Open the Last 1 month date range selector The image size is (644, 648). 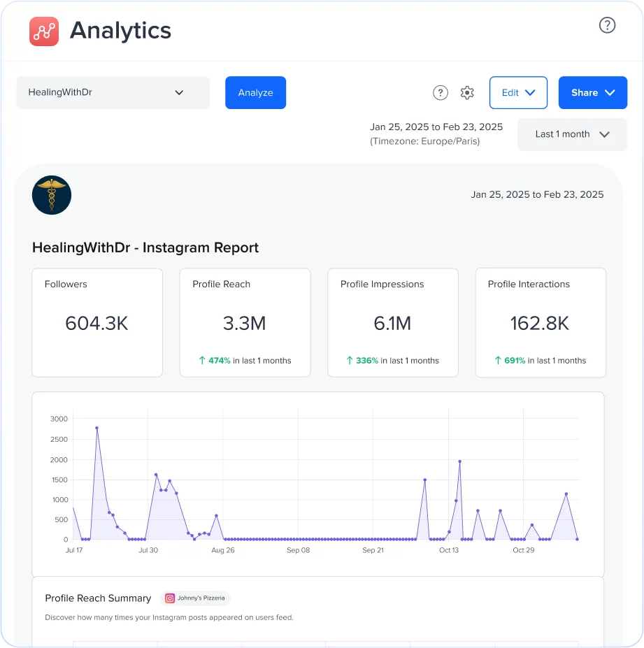571,134
